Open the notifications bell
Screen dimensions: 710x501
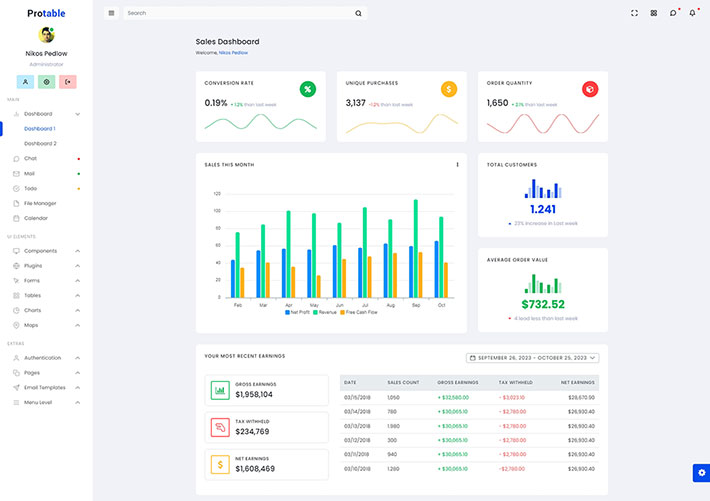coord(692,13)
